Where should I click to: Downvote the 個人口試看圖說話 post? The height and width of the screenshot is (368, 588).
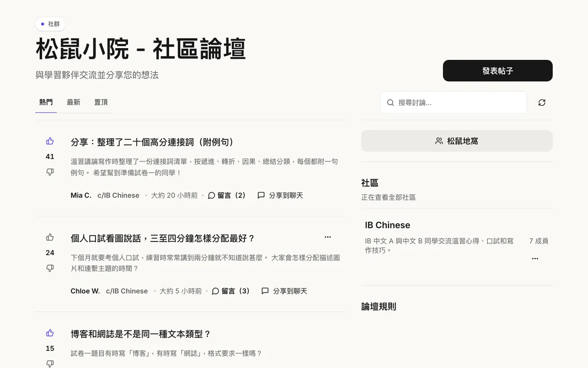(x=50, y=268)
